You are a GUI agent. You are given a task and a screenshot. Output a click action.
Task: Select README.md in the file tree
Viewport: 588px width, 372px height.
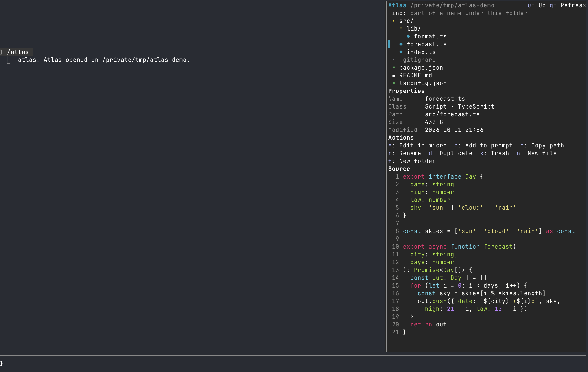tap(415, 76)
